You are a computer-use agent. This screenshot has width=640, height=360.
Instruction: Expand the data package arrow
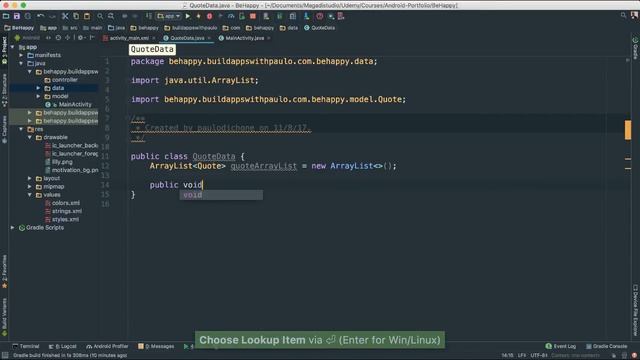[x=38, y=88]
